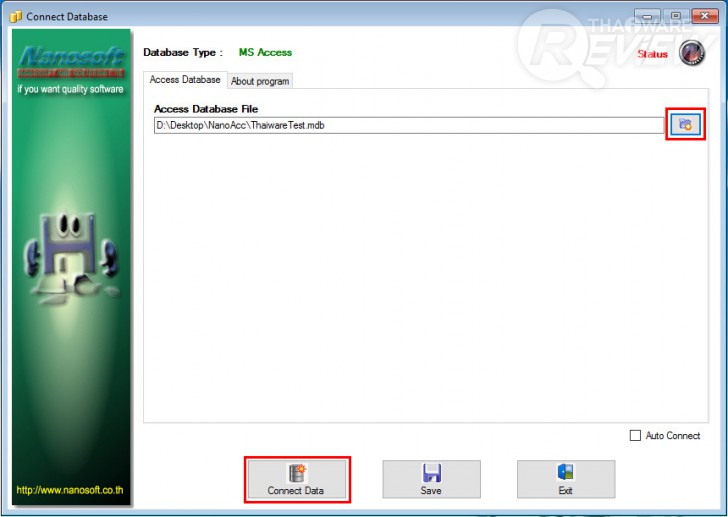Image resolution: width=728 pixels, height=517 pixels.
Task: Click the round Status indicator icon
Action: [x=691, y=53]
